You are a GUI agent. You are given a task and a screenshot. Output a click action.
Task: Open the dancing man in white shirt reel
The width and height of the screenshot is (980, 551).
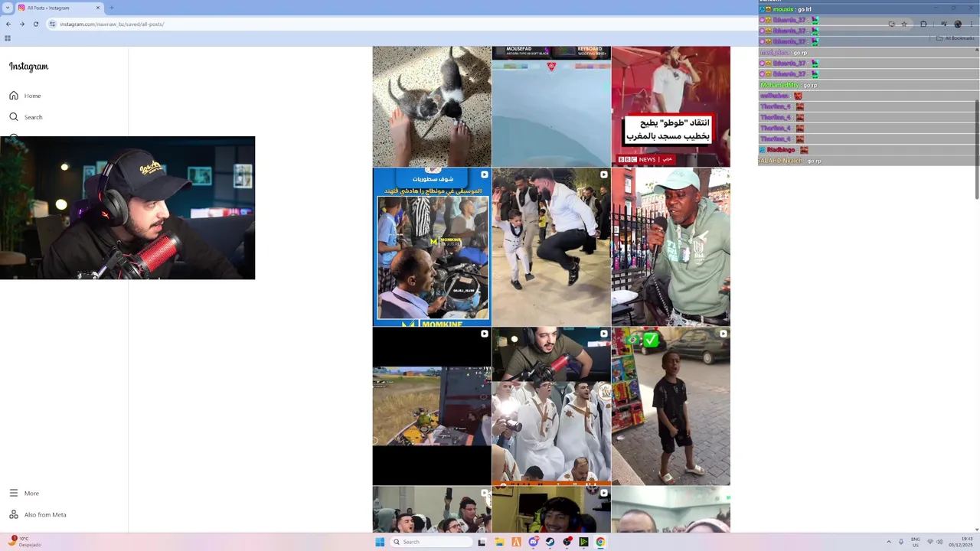551,247
